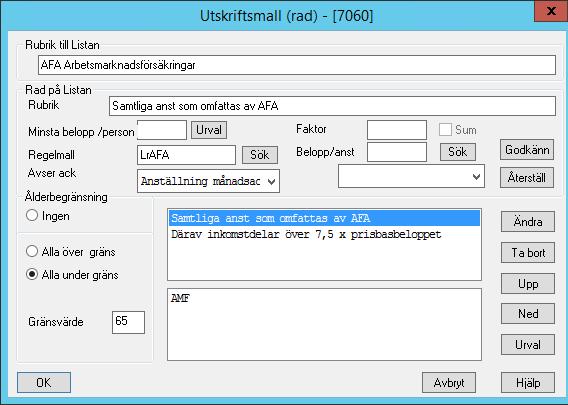The height and width of the screenshot is (405, 568).
Task: Expand the empty dropdown beside Återställ
Action: click(x=411, y=176)
